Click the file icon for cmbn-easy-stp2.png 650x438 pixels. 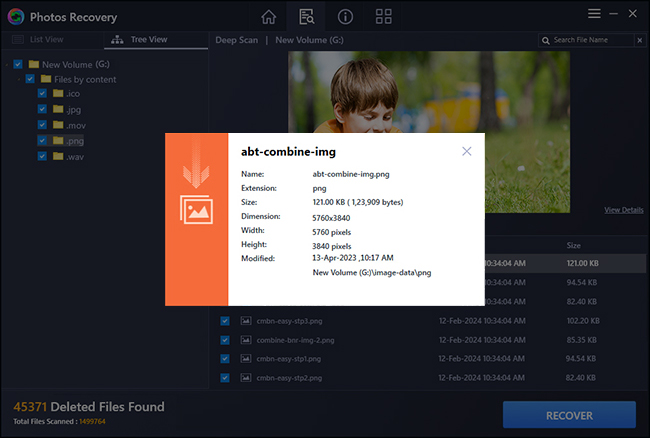coord(246,378)
